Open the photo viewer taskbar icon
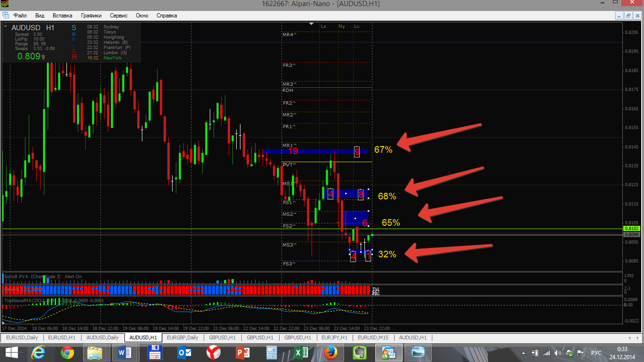Viewport: 644px width, 362px height. [418, 352]
